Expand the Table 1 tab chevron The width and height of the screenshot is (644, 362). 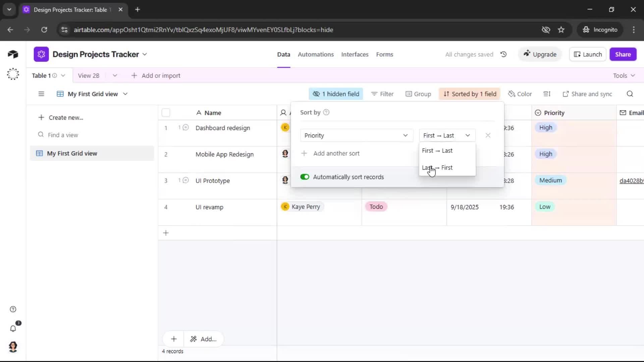(63, 75)
